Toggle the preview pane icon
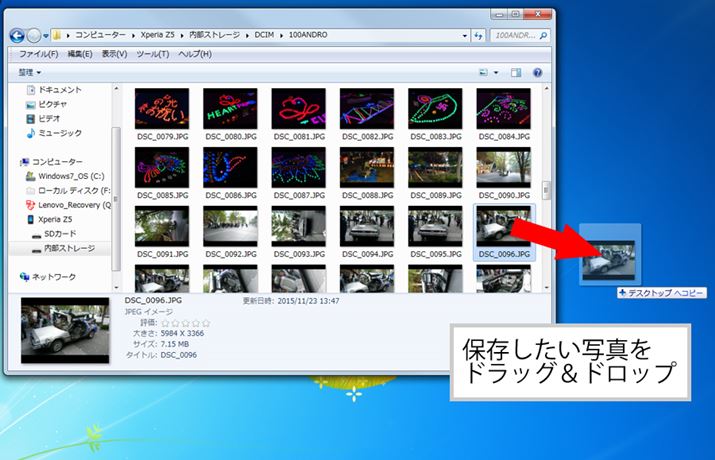The width and height of the screenshot is (715, 460). coord(516,72)
